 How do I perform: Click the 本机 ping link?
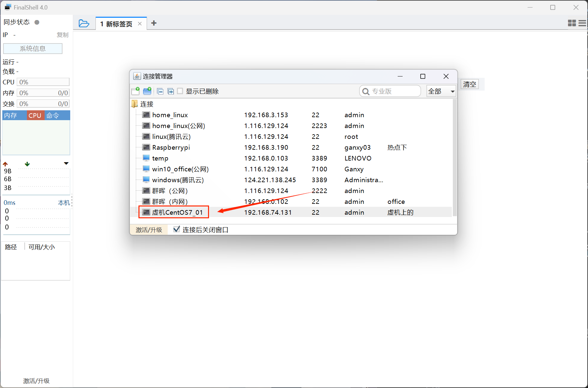click(x=64, y=203)
